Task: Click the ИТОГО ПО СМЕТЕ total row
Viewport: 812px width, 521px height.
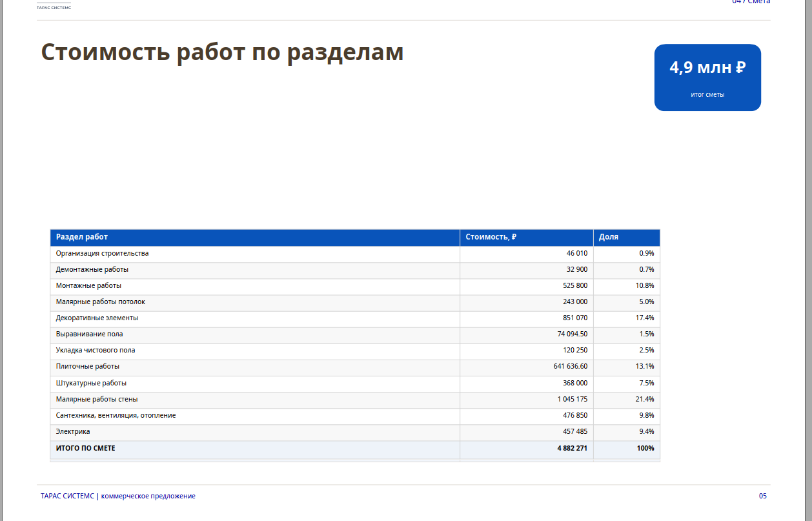Action: [x=355, y=449]
